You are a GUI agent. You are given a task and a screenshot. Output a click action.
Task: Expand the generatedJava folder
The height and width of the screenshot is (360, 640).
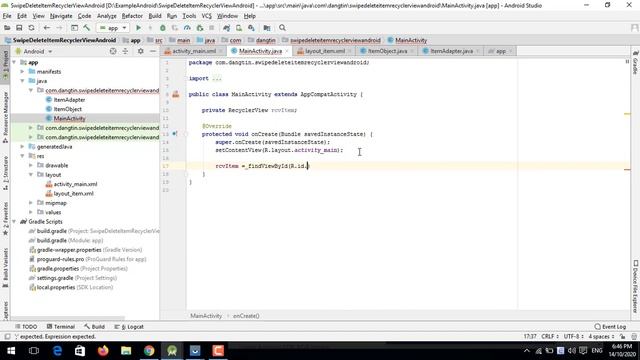[x=22, y=147]
